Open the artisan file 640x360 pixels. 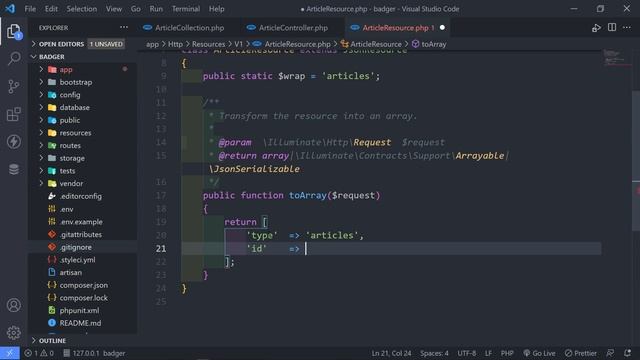[71, 272]
